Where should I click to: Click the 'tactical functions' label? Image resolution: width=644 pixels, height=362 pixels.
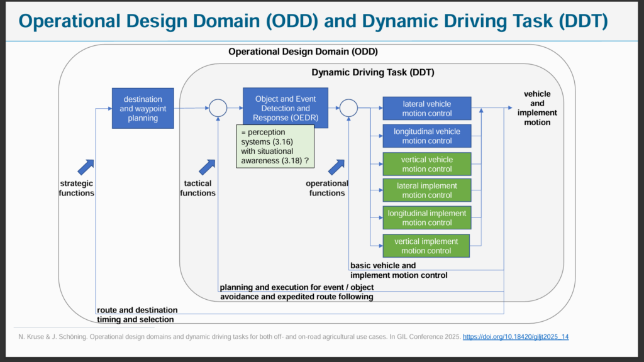coord(197,188)
